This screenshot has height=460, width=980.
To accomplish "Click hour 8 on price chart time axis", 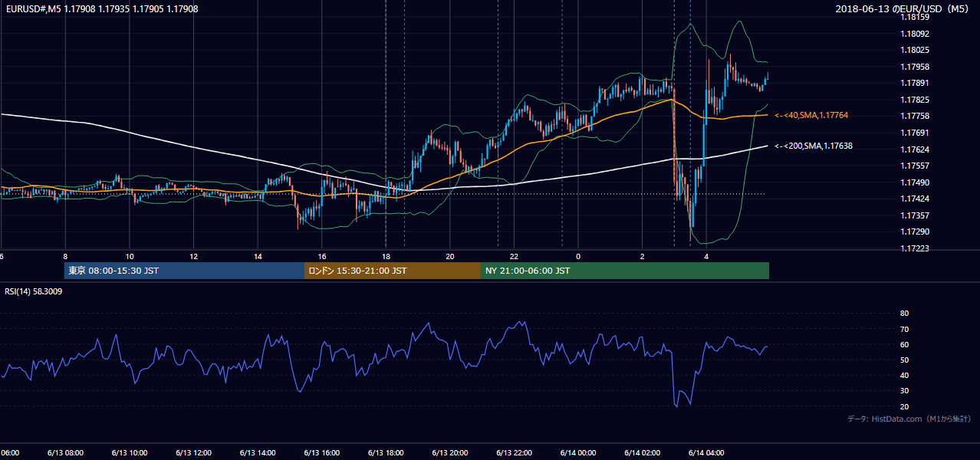I will coord(65,256).
